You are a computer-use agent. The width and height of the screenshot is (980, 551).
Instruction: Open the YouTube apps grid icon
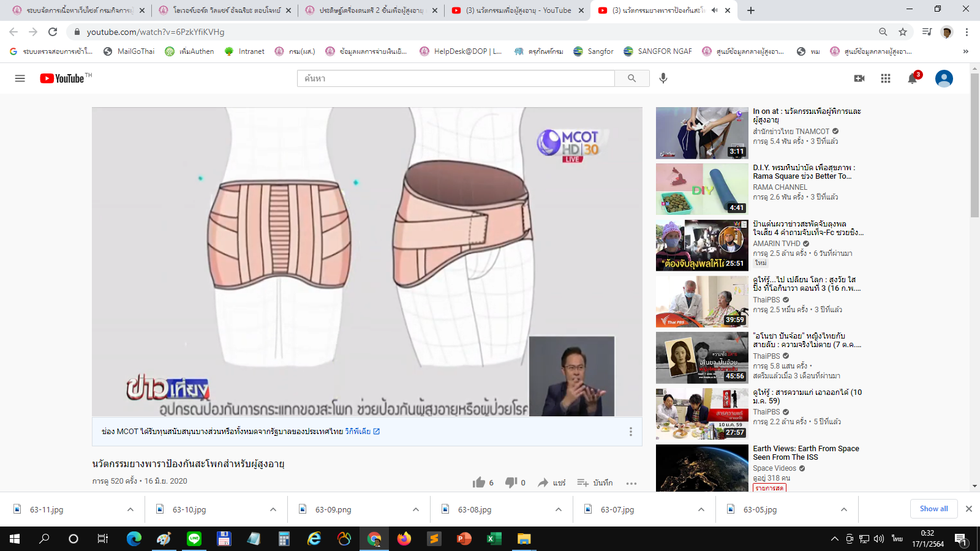point(886,78)
